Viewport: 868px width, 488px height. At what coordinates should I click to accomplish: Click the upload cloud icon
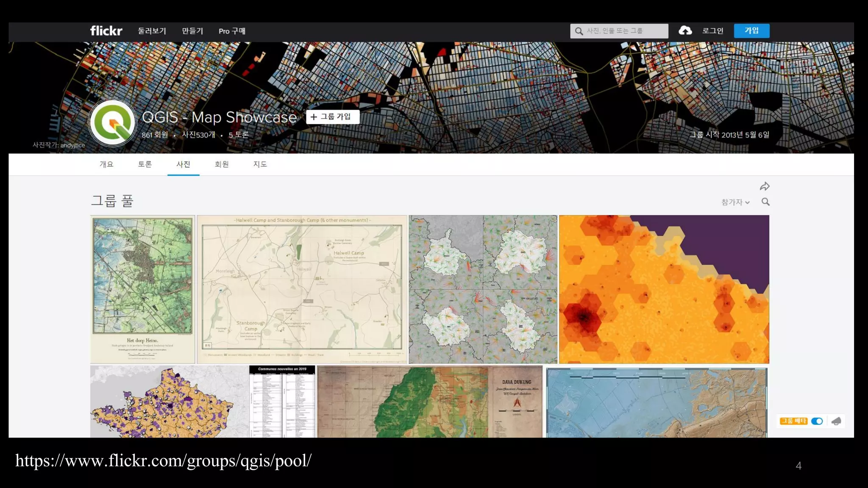pyautogui.click(x=685, y=30)
